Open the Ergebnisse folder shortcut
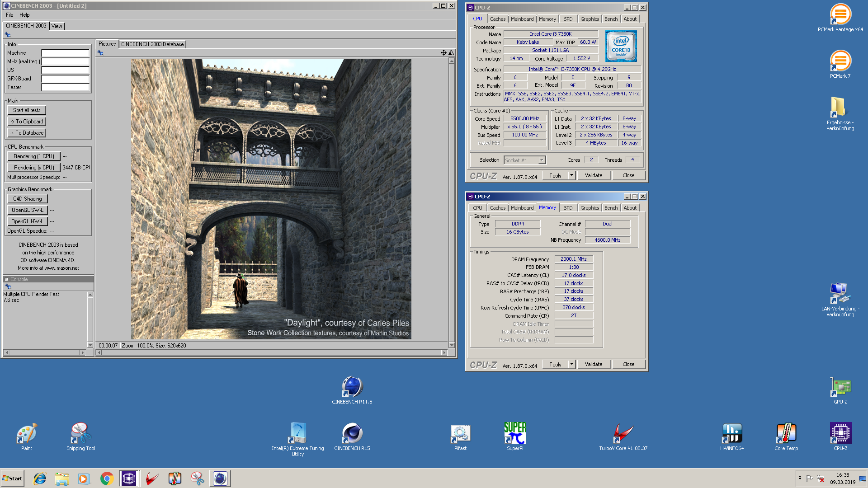Image resolution: width=868 pixels, height=488 pixels. [840, 113]
